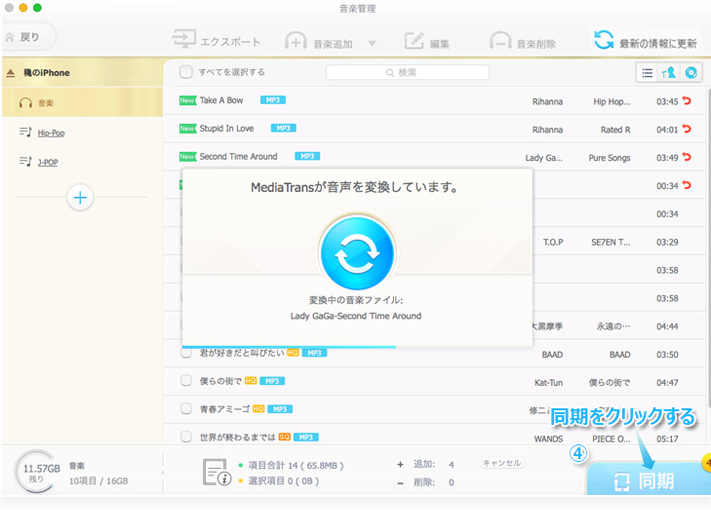Click the Delete Music (音楽削除) icon

tap(501, 41)
